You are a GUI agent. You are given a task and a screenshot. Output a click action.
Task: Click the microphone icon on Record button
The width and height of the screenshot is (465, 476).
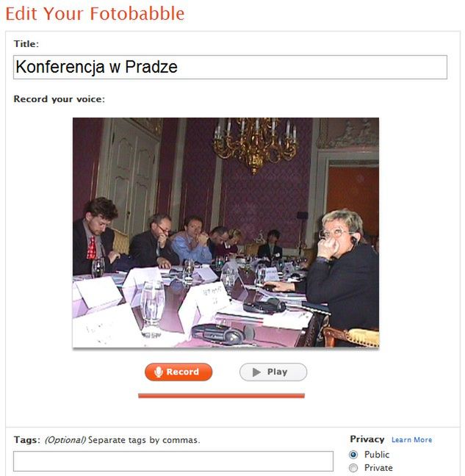pyautogui.click(x=159, y=372)
